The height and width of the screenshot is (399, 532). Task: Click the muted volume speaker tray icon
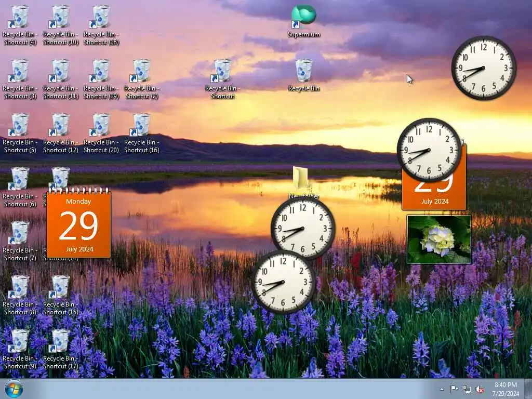click(x=480, y=390)
